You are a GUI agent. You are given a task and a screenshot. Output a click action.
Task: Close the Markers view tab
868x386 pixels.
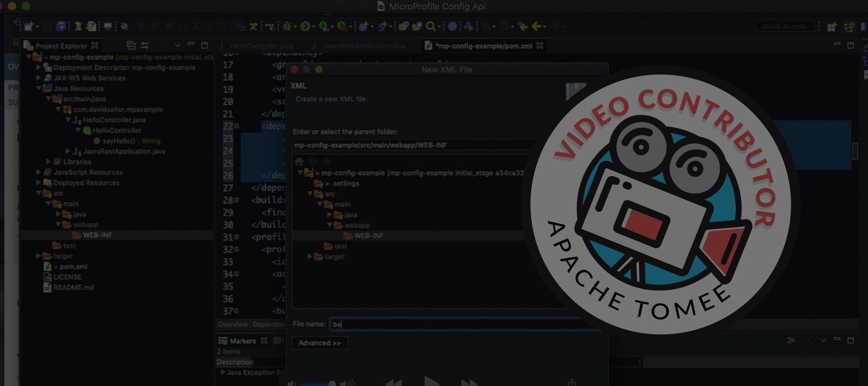point(264,340)
